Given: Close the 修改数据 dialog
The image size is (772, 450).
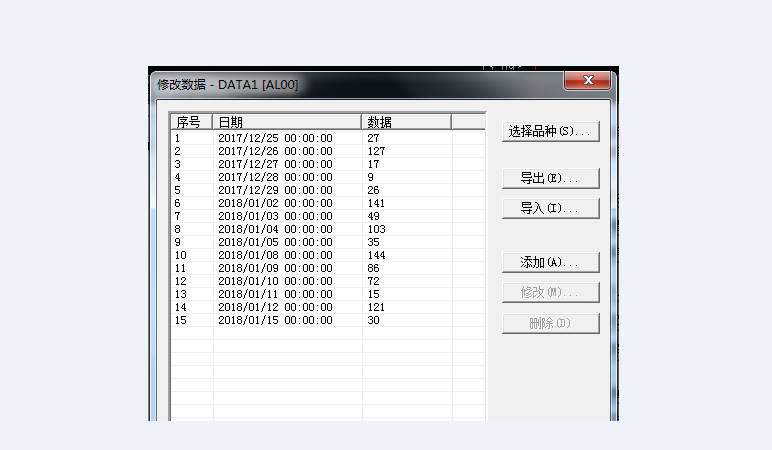Looking at the screenshot, I should tap(587, 80).
